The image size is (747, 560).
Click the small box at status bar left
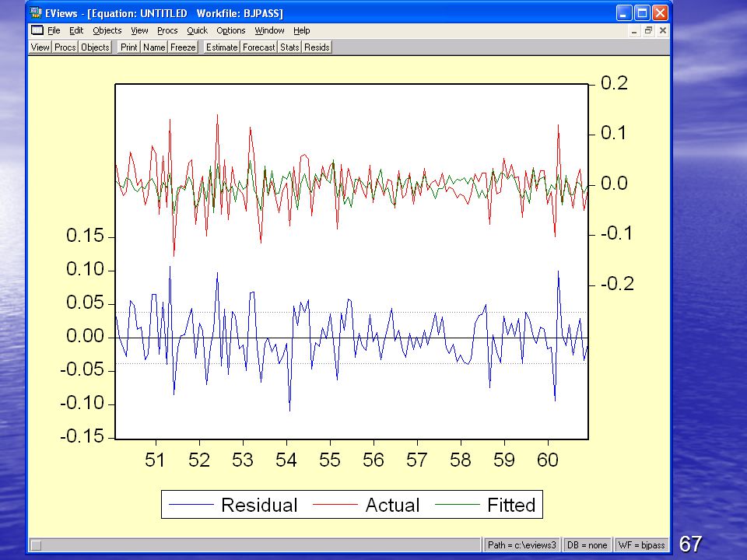[x=37, y=546]
